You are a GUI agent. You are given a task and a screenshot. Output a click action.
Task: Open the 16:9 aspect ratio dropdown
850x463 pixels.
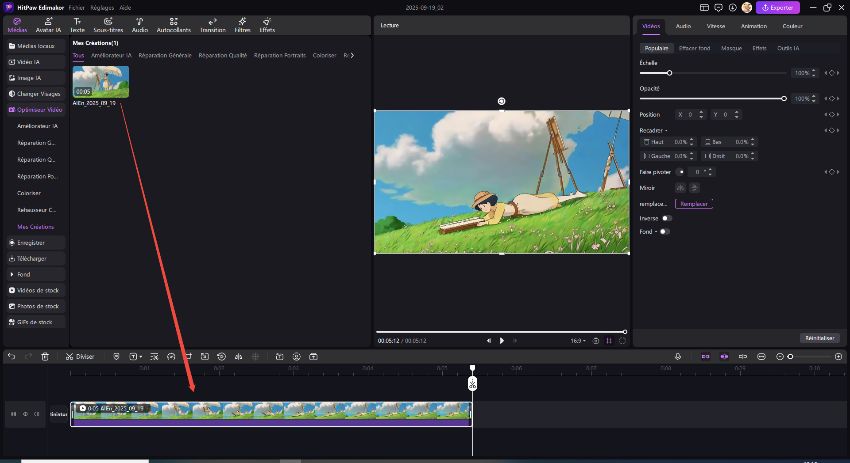578,340
